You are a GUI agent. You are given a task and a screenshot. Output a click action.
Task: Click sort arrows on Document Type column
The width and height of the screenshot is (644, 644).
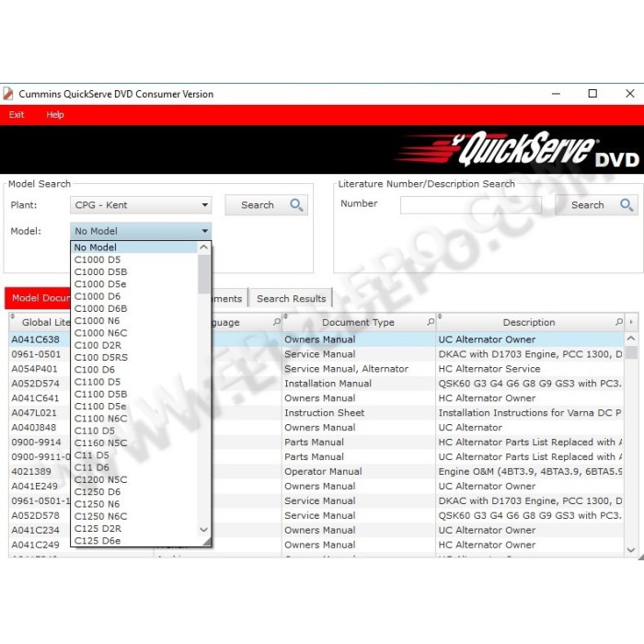click(285, 316)
